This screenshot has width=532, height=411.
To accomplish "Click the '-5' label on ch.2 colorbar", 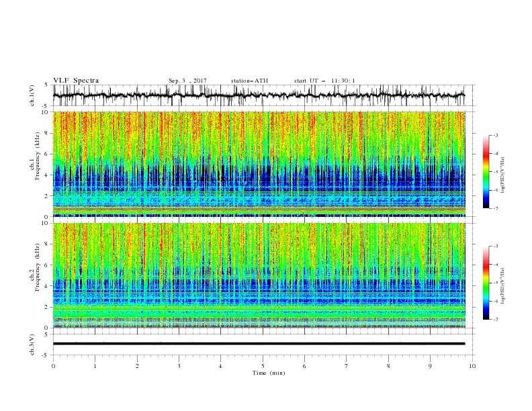I will pyautogui.click(x=496, y=283).
